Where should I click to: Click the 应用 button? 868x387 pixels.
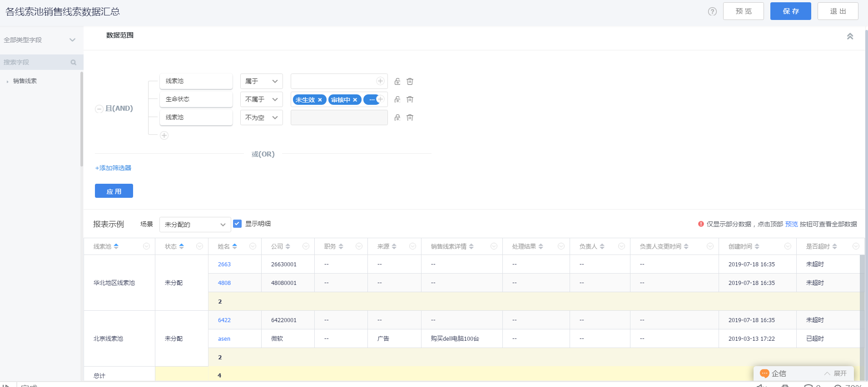pos(114,191)
